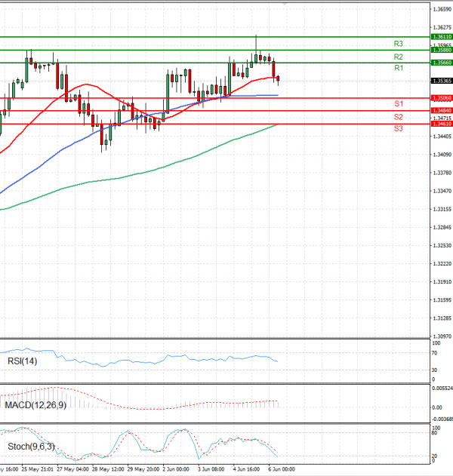Select the R1 resistance label
This screenshot has height=476, width=453.
tap(398, 69)
